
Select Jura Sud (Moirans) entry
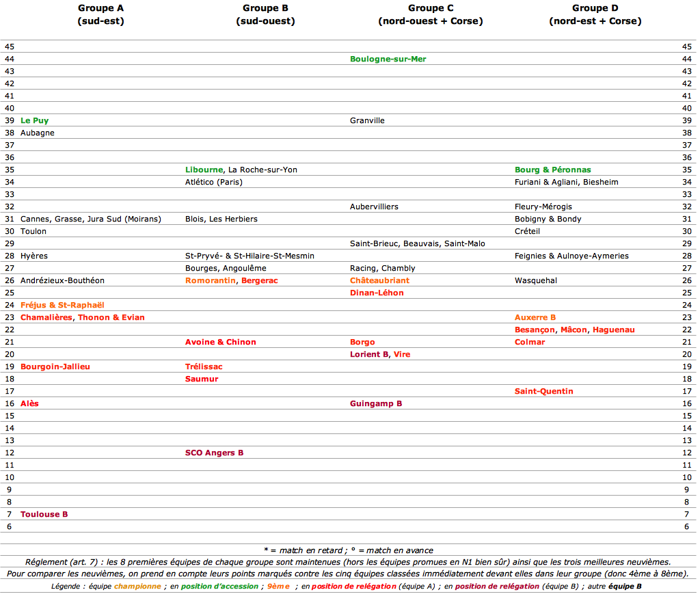tap(124, 219)
